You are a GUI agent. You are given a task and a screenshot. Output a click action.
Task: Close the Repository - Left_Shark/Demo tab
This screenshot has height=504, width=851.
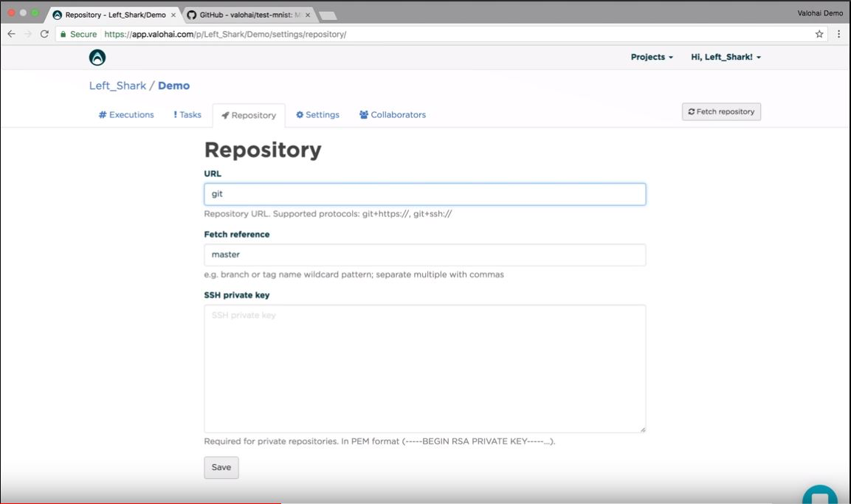coord(173,15)
